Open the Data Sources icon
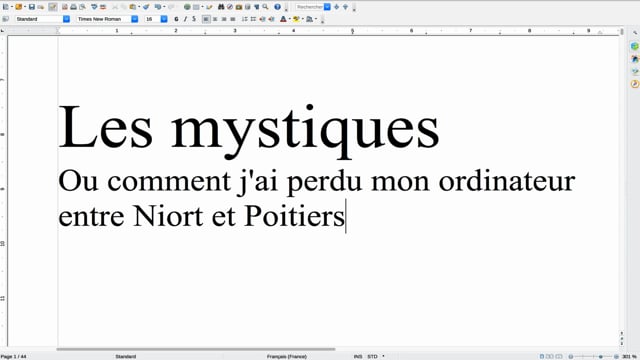 (x=247, y=7)
